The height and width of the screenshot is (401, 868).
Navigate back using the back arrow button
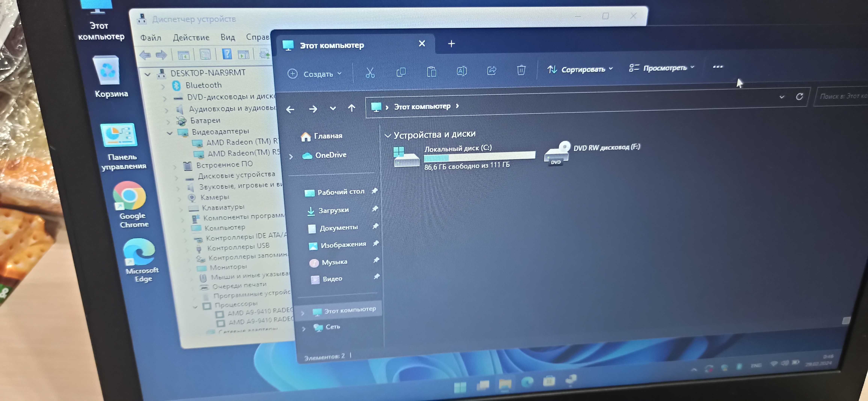click(290, 109)
